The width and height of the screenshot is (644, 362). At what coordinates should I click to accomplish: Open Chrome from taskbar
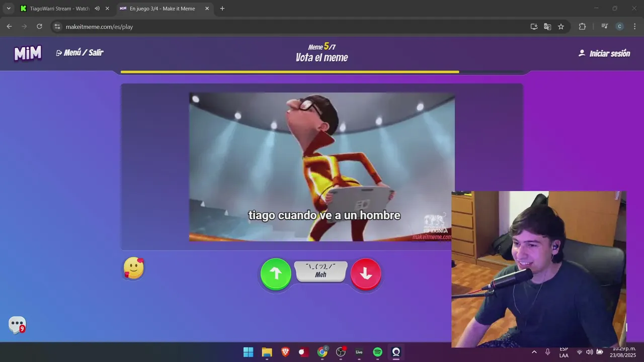coord(323,352)
